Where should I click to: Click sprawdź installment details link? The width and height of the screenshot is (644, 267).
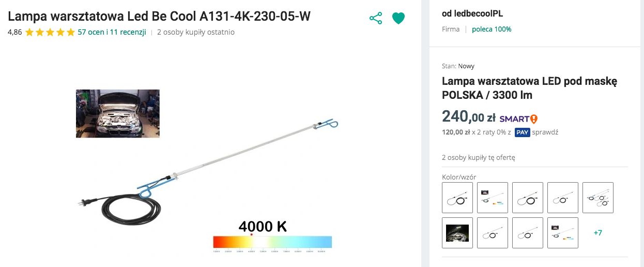[x=545, y=132]
